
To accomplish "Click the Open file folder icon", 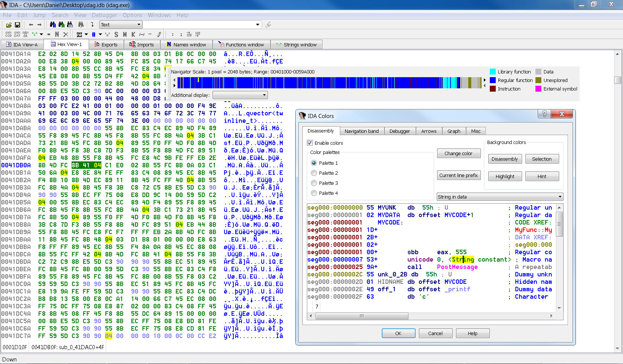I will pyautogui.click(x=9, y=25).
